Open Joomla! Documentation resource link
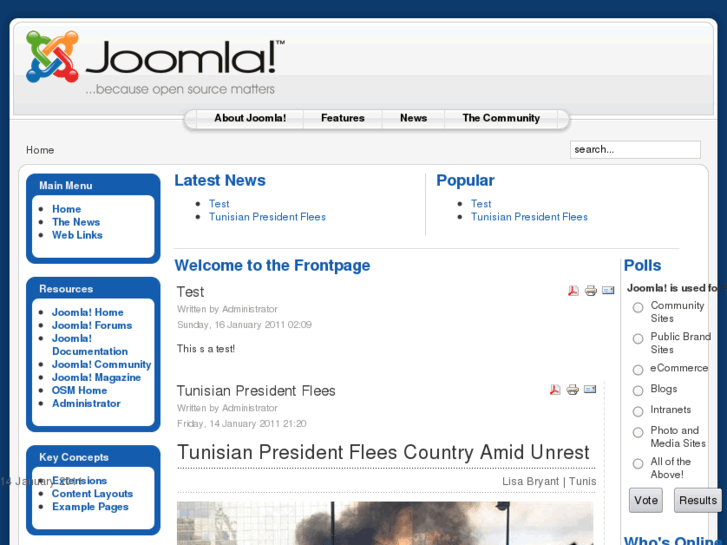Screen dimensions: 727x545 tap(90, 345)
